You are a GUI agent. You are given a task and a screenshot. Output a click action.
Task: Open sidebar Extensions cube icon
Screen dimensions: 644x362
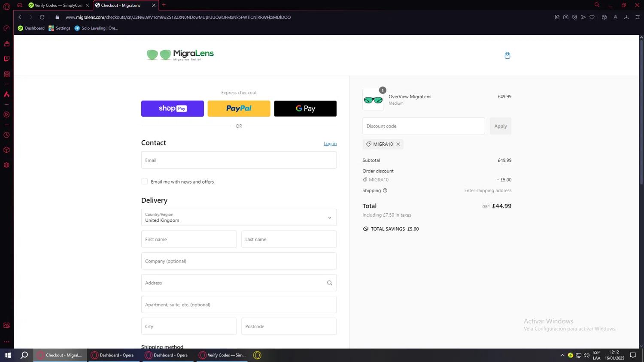pyautogui.click(x=6, y=150)
